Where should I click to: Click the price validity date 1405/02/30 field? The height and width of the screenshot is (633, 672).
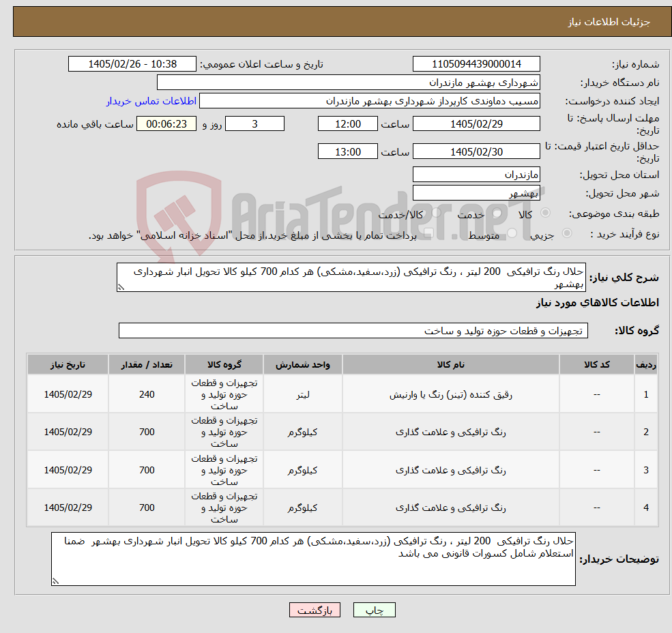click(x=476, y=151)
